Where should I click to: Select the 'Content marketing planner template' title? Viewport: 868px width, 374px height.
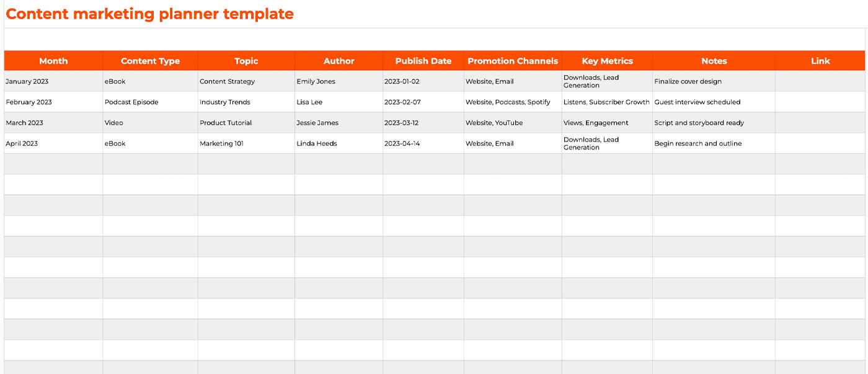[149, 14]
